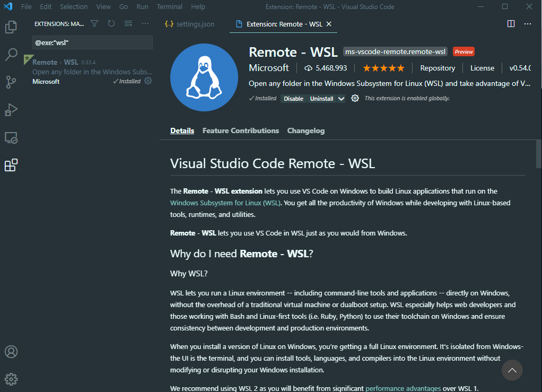Switch to the Changelog tab

[306, 130]
